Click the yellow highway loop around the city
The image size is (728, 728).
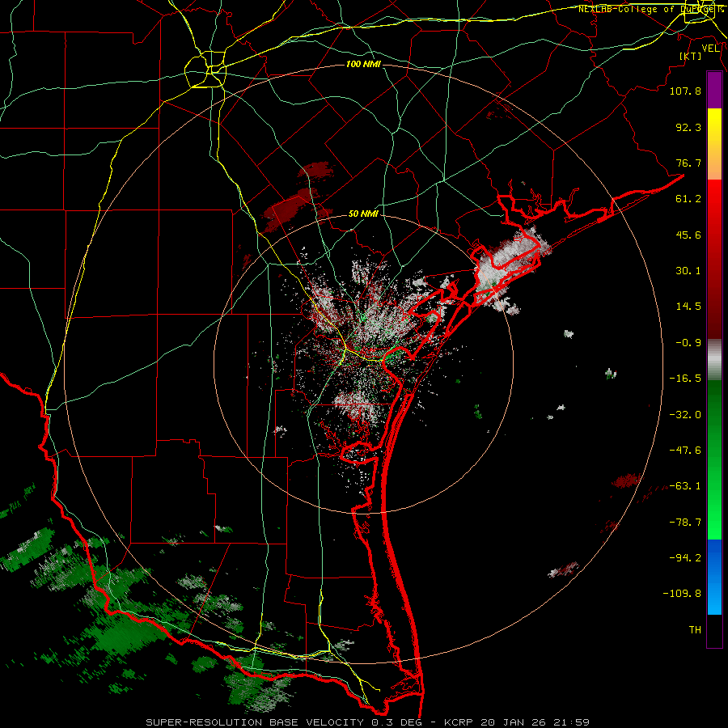[x=205, y=70]
